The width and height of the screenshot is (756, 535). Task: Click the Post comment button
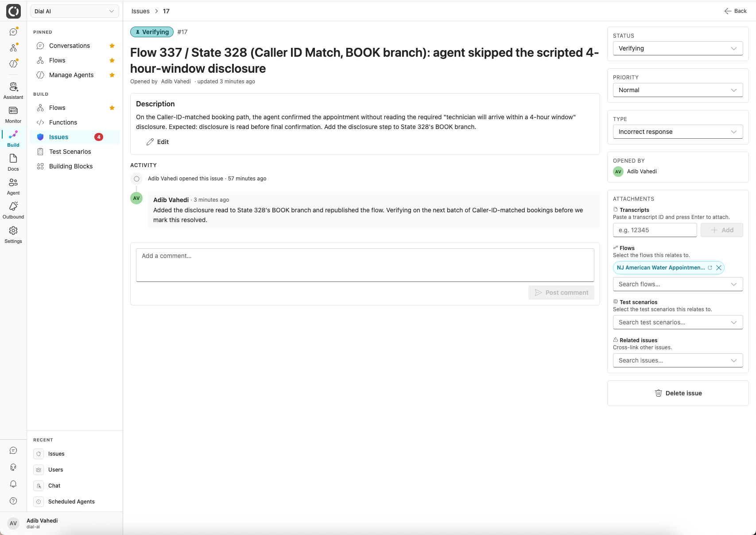(x=561, y=293)
